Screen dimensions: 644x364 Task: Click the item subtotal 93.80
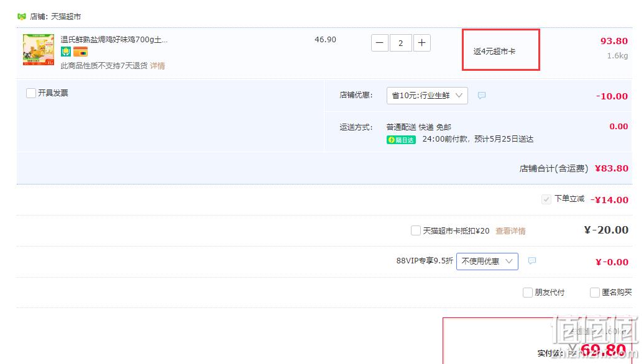pos(614,41)
